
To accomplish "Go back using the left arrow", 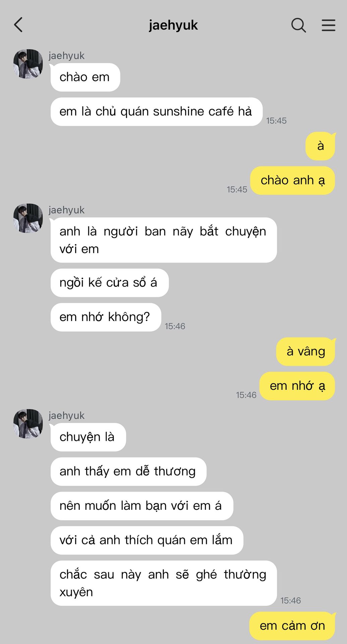I will coord(18,25).
